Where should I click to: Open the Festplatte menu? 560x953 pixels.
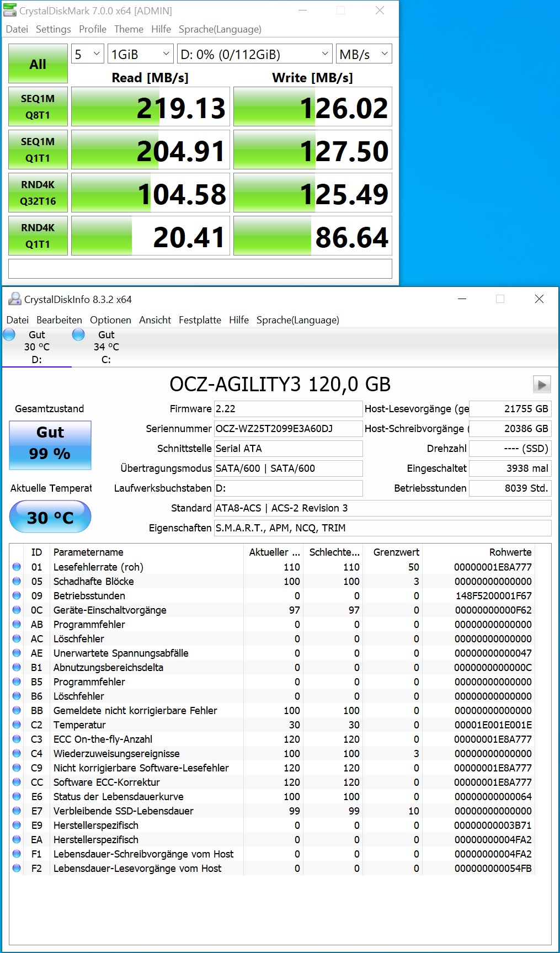(200, 320)
